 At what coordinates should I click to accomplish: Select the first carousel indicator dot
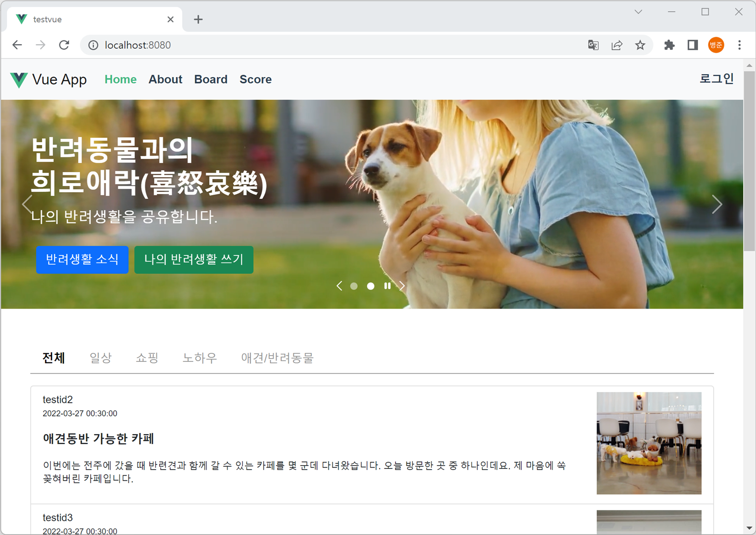click(354, 286)
